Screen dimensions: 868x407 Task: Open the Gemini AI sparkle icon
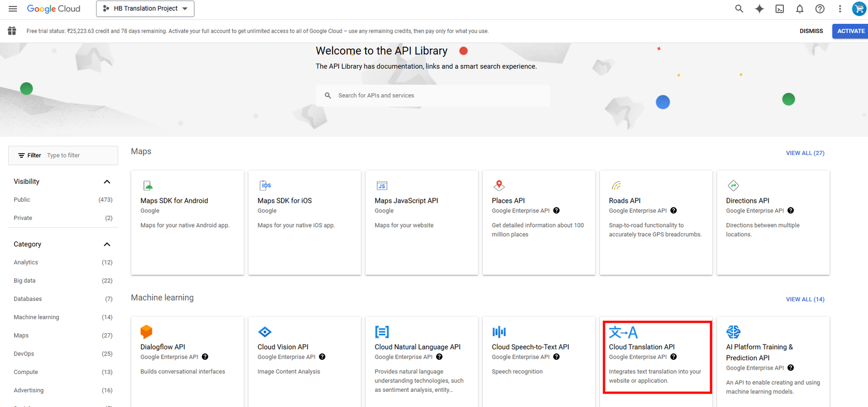759,9
